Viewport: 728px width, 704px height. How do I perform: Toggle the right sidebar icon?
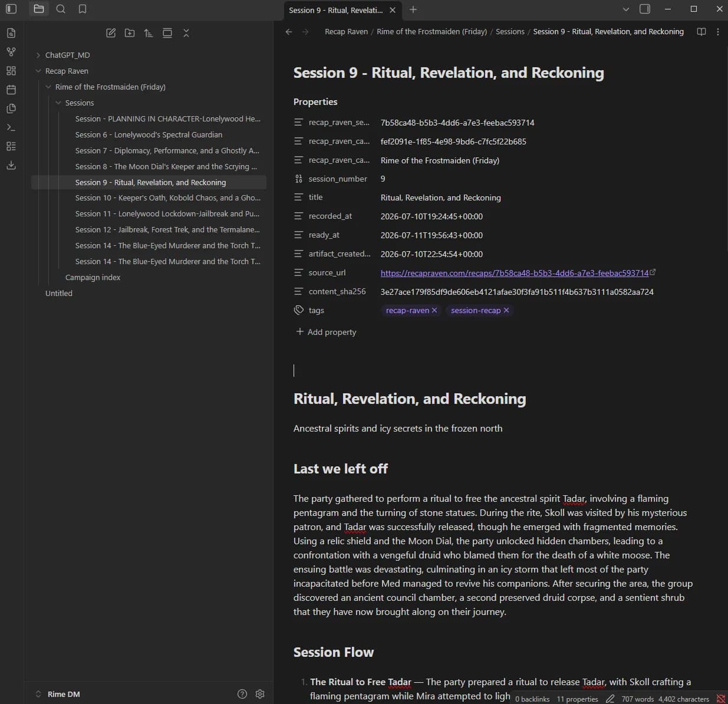[645, 9]
